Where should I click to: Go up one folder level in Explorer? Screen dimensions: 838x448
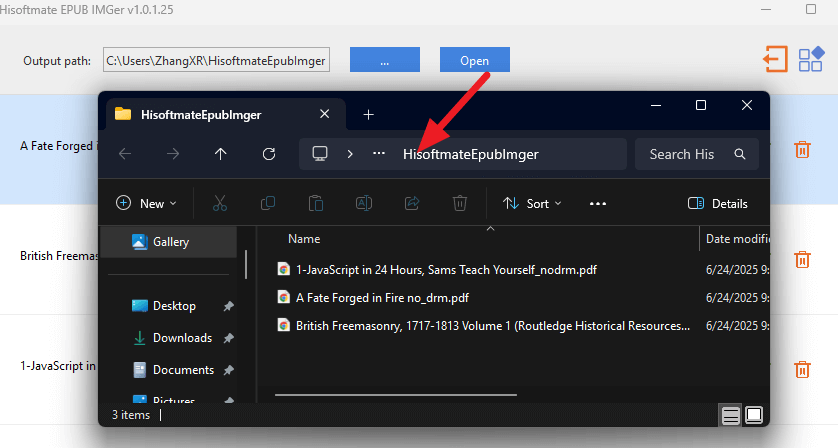pos(220,154)
